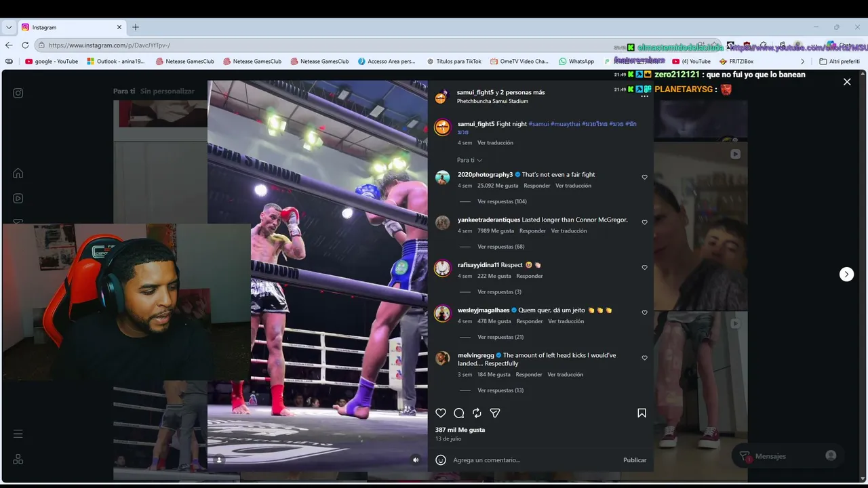Open the 'OmeTV Video Cha...' bookmark

click(519, 61)
